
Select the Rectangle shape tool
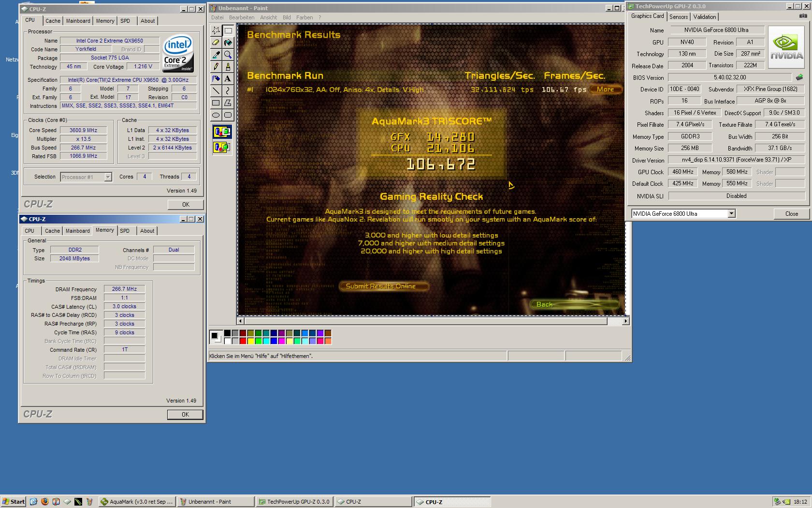(216, 103)
